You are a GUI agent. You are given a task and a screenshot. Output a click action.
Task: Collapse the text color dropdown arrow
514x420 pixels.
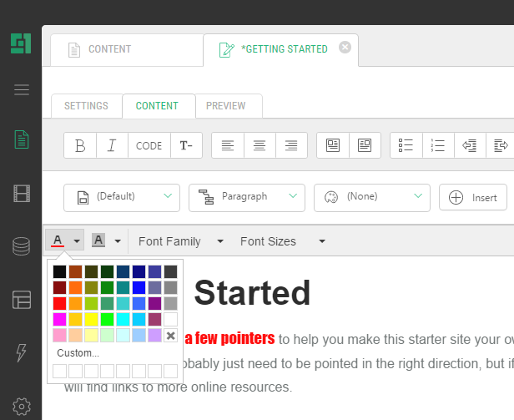(x=77, y=241)
